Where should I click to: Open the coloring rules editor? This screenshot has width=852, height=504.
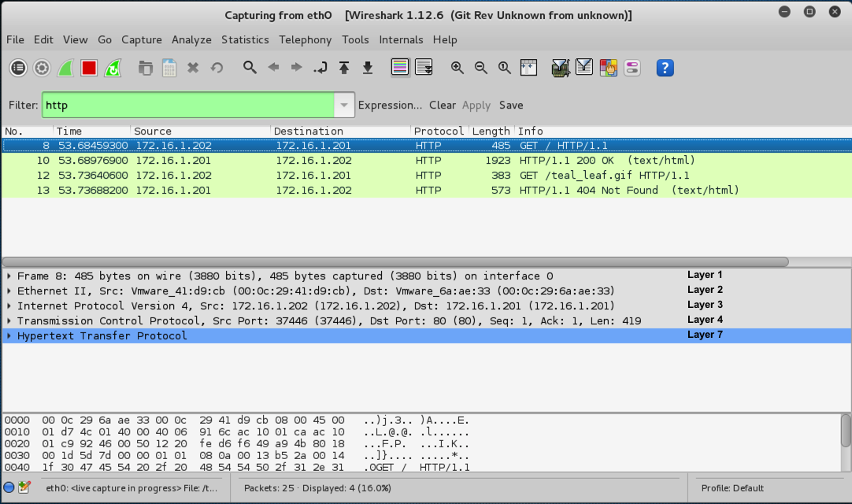tap(608, 69)
